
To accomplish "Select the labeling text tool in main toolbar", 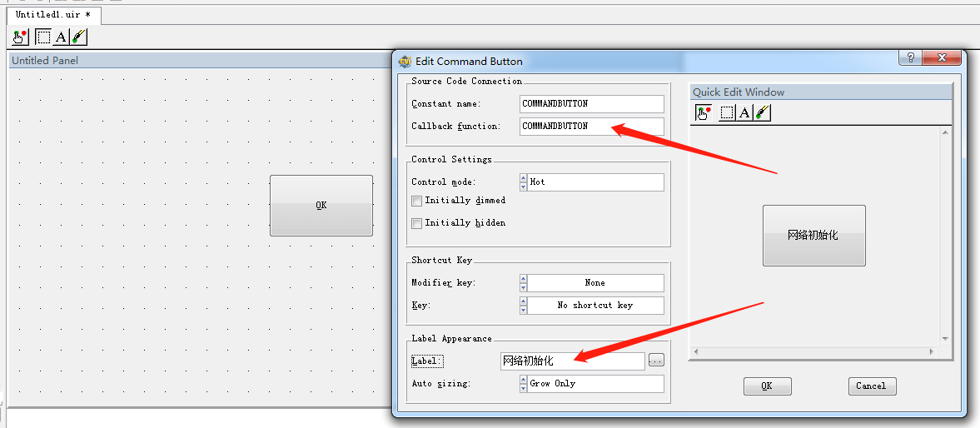I will [x=61, y=37].
